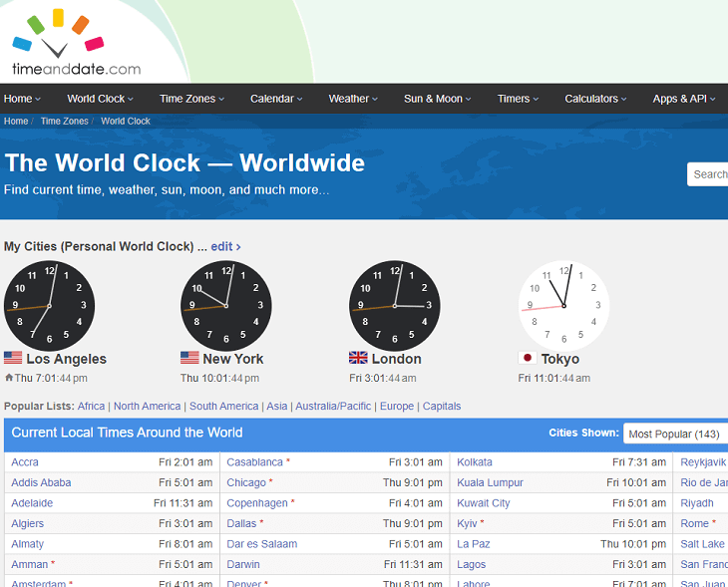
Task: Open the Africa popular list
Action: [91, 406]
